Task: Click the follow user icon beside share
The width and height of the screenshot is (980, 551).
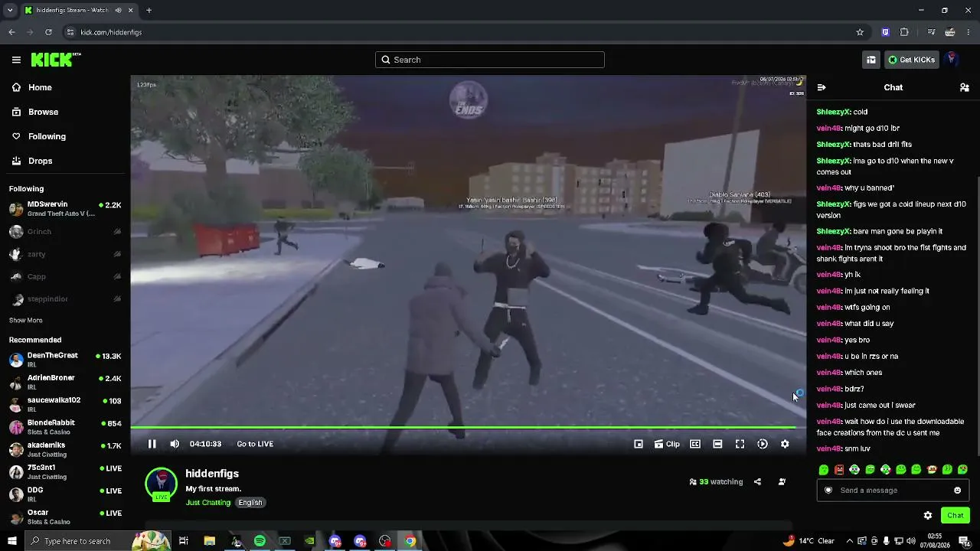Action: [782, 482]
